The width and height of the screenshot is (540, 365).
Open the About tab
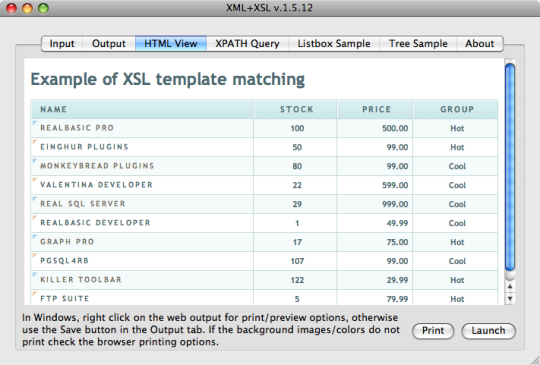(x=480, y=44)
